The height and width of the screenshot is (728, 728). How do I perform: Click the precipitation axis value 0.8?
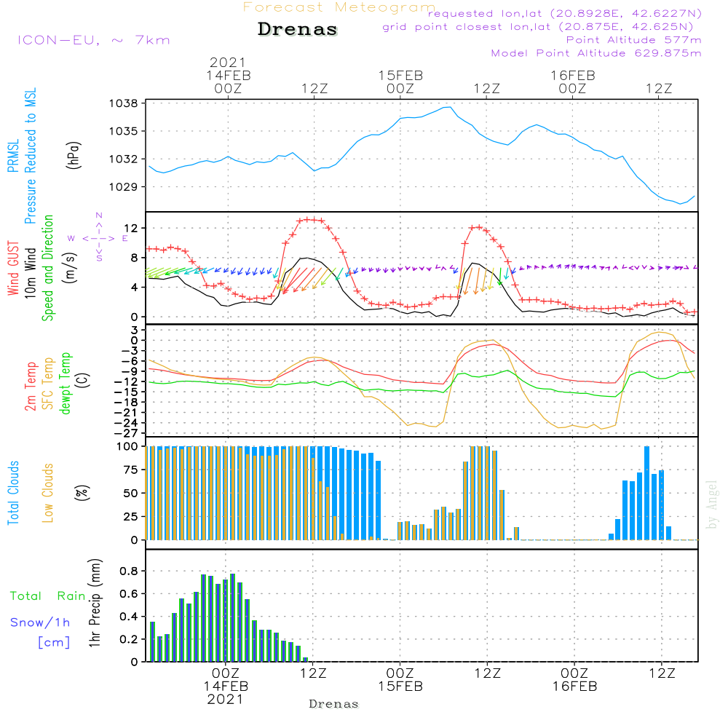(x=129, y=571)
